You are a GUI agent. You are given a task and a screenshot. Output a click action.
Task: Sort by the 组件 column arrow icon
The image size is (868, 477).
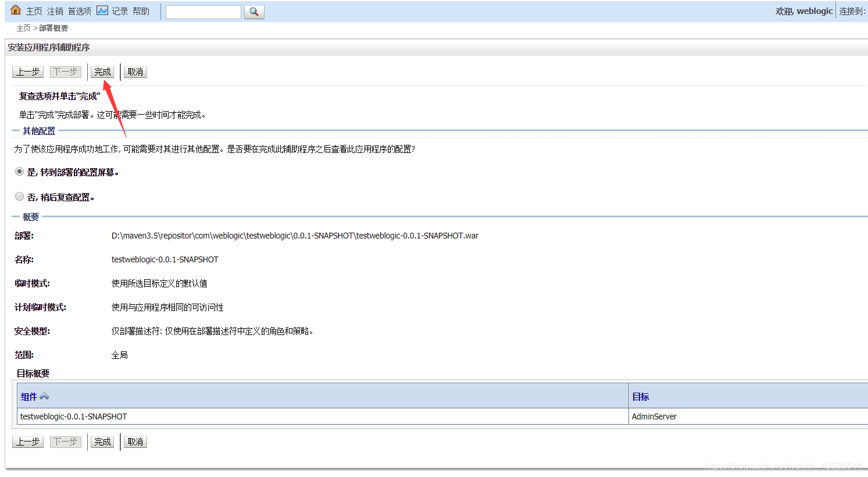(x=44, y=397)
